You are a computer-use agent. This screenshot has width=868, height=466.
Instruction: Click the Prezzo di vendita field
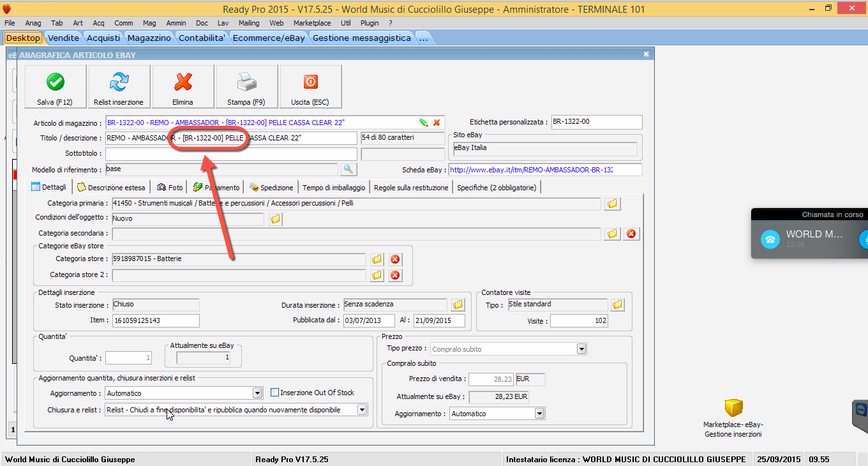point(491,379)
